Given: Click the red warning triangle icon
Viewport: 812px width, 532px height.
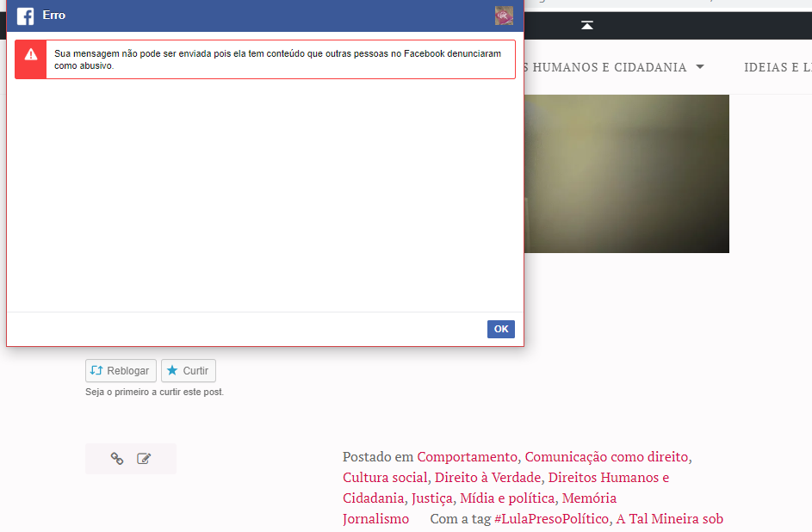Looking at the screenshot, I should tap(31, 55).
